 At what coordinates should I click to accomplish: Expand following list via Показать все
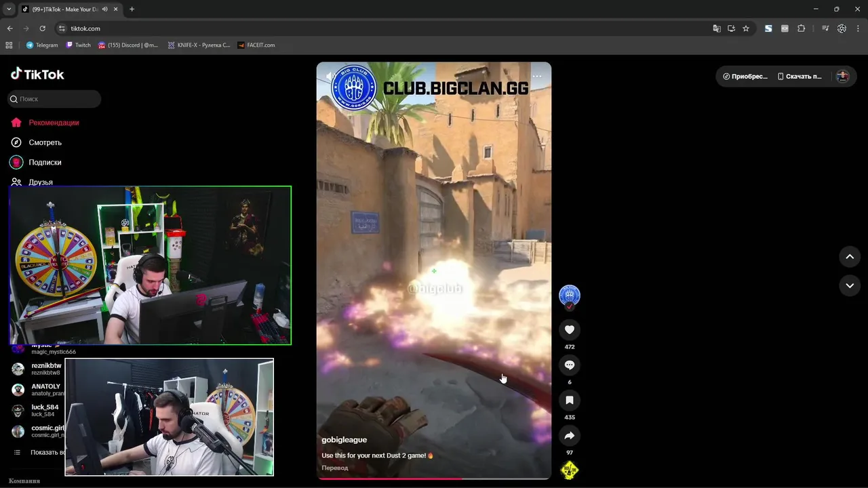[x=39, y=452]
